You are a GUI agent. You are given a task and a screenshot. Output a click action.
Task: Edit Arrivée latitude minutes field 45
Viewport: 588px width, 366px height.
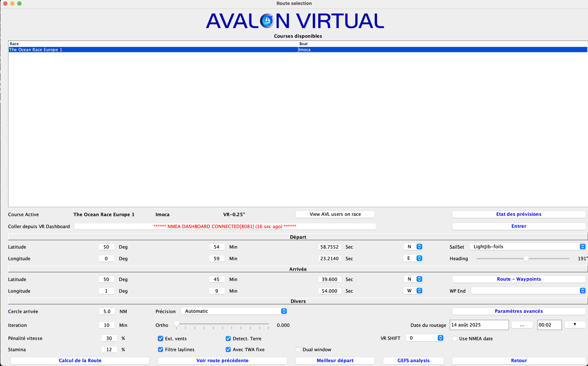click(x=216, y=280)
